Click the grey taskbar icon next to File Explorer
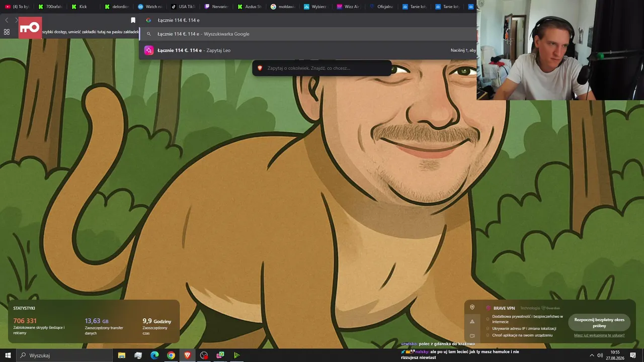This screenshot has width=644, height=362. click(x=138, y=355)
